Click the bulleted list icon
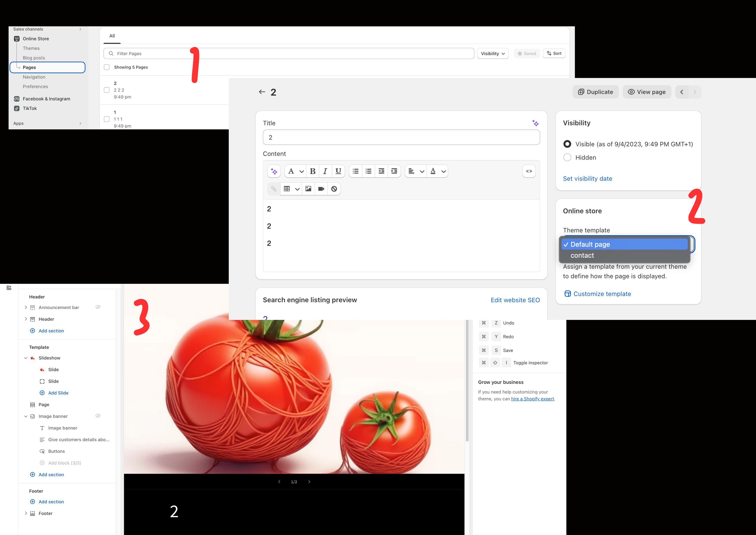The height and width of the screenshot is (535, 756). pyautogui.click(x=356, y=171)
